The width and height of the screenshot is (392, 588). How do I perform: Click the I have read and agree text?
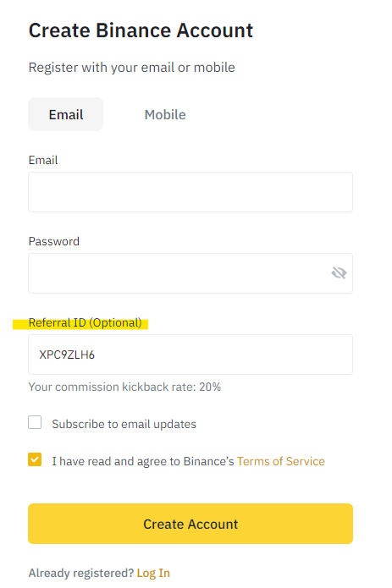(143, 461)
